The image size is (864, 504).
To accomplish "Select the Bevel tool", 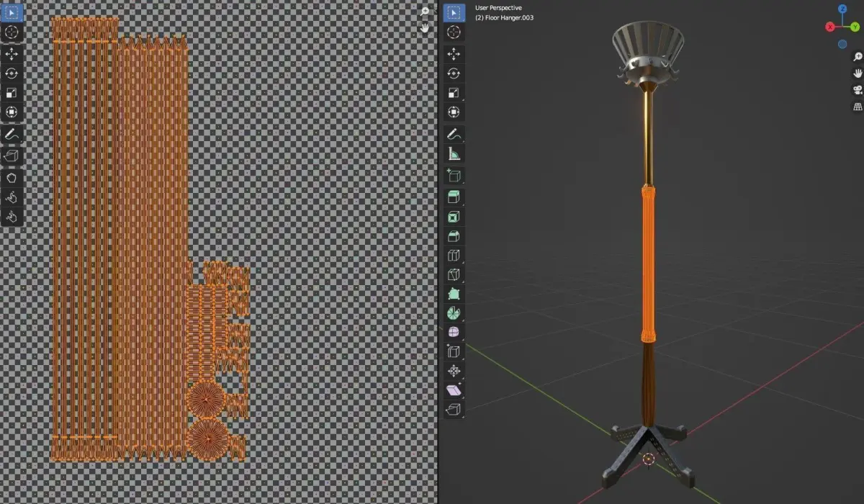I will [454, 236].
